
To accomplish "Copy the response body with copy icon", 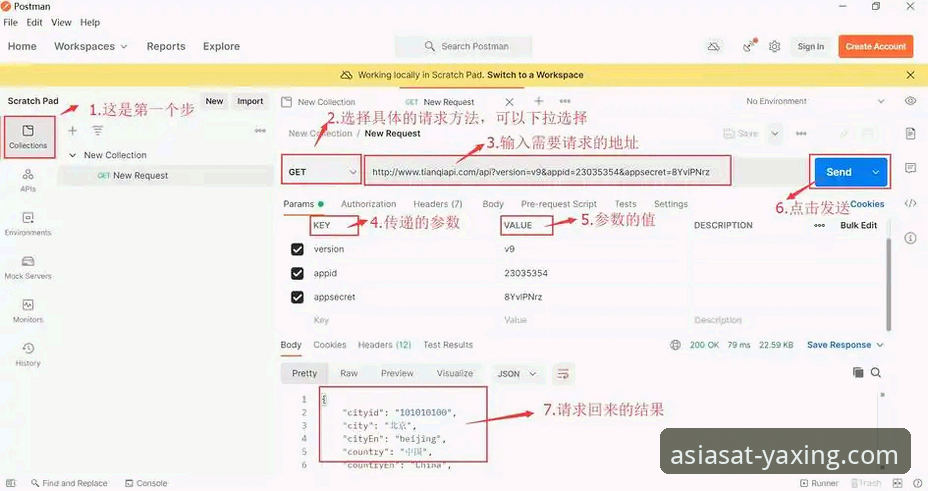I will pyautogui.click(x=858, y=373).
